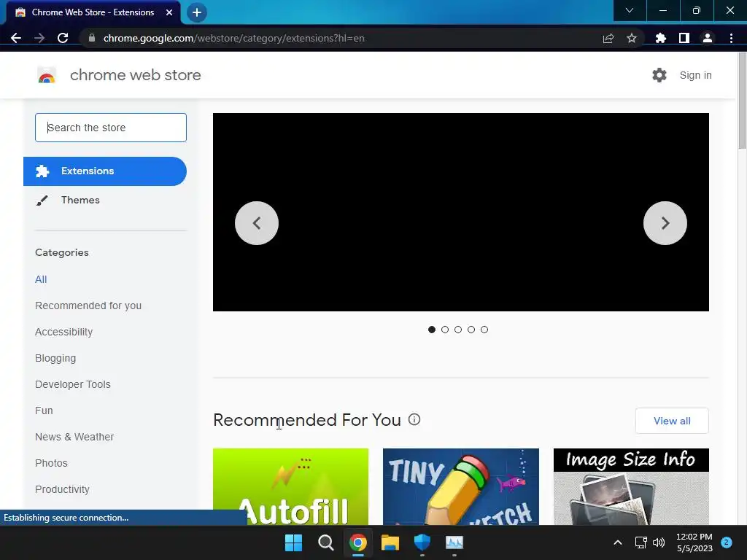The image size is (747, 560).
Task: Click the browser forward arrow
Action: tap(39, 38)
